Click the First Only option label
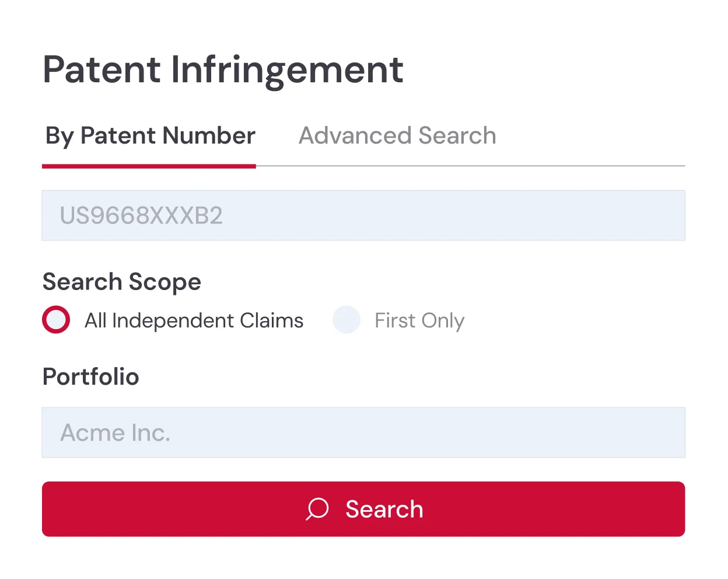Screen dimensions: 728x579 coord(419,320)
